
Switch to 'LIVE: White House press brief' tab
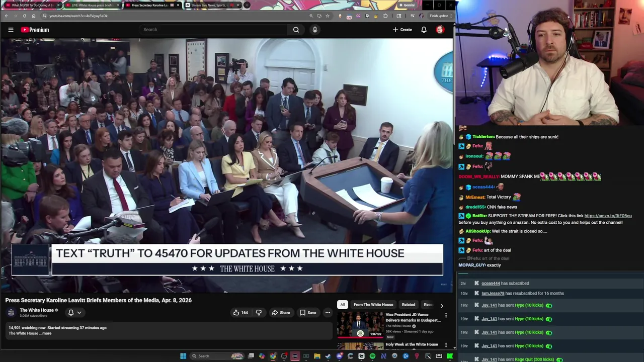point(92,5)
